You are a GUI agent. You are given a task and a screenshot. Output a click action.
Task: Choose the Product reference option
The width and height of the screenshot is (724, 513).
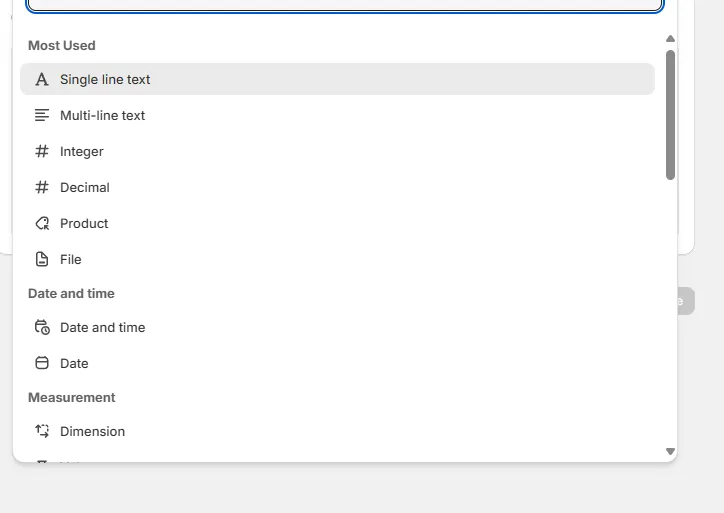point(84,223)
